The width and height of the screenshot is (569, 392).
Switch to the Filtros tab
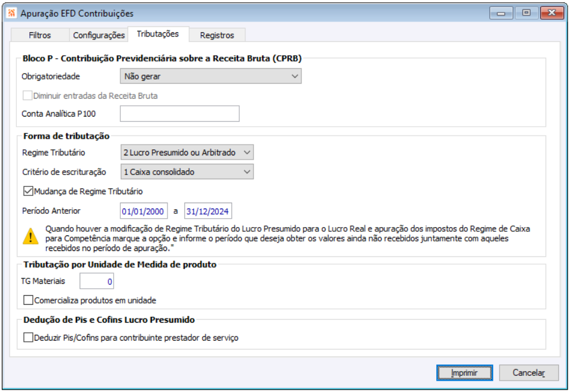[40, 35]
